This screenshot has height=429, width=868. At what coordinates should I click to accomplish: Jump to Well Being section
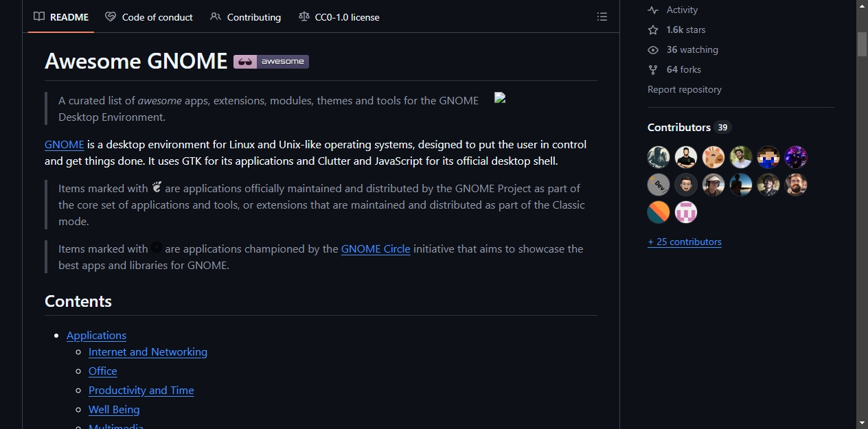point(114,409)
